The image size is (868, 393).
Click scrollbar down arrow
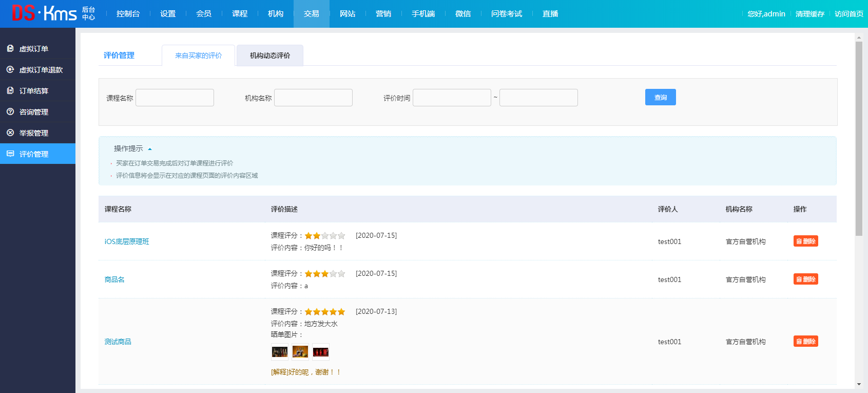click(x=859, y=384)
